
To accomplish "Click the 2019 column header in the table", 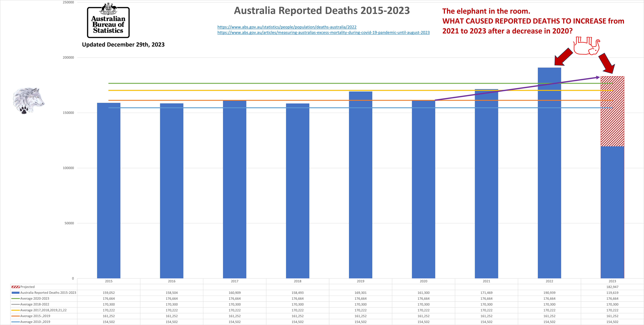I will [360, 281].
